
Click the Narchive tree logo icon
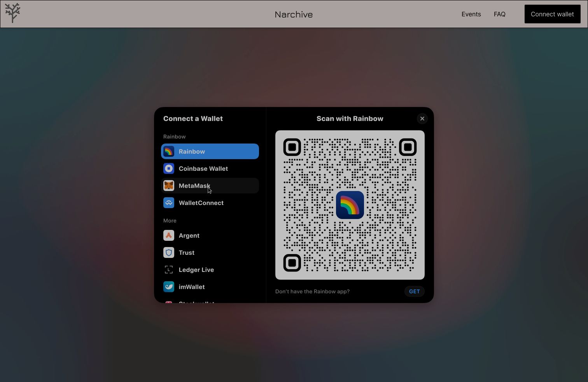tap(13, 13)
